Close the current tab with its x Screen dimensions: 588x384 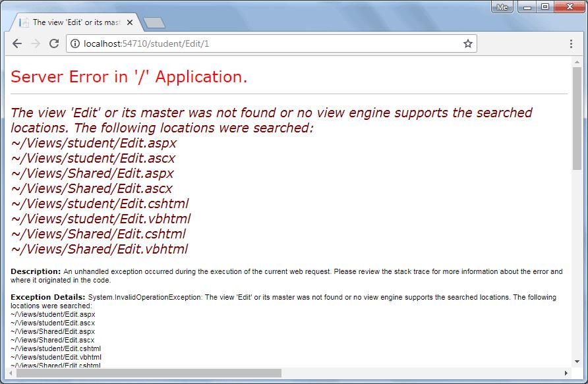(x=130, y=22)
